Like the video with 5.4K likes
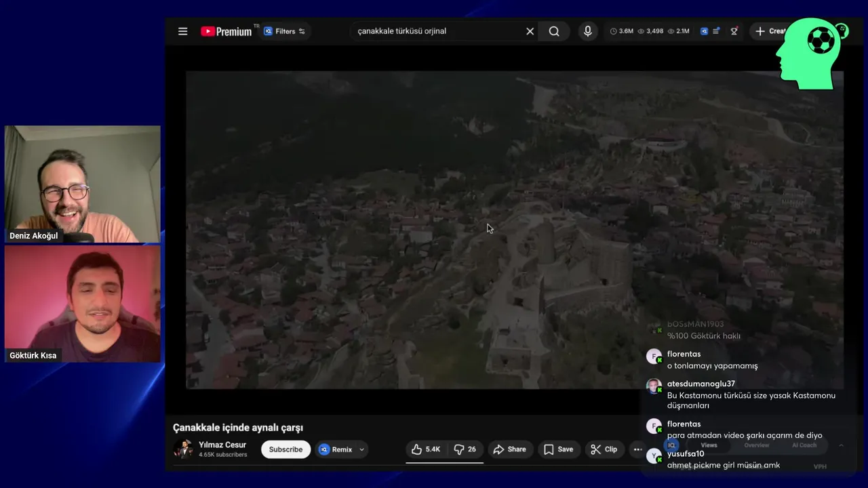Viewport: 868px width, 488px height. pos(426,449)
